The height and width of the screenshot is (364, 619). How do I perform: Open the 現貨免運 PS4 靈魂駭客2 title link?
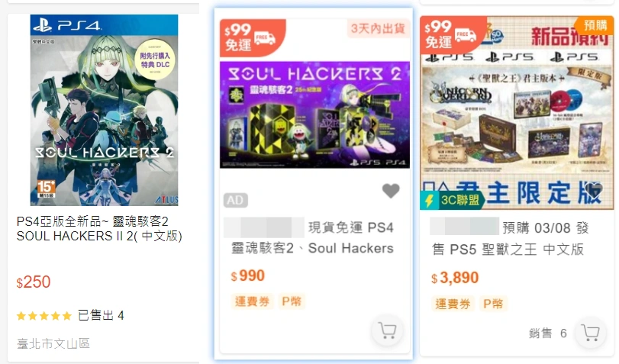312,237
